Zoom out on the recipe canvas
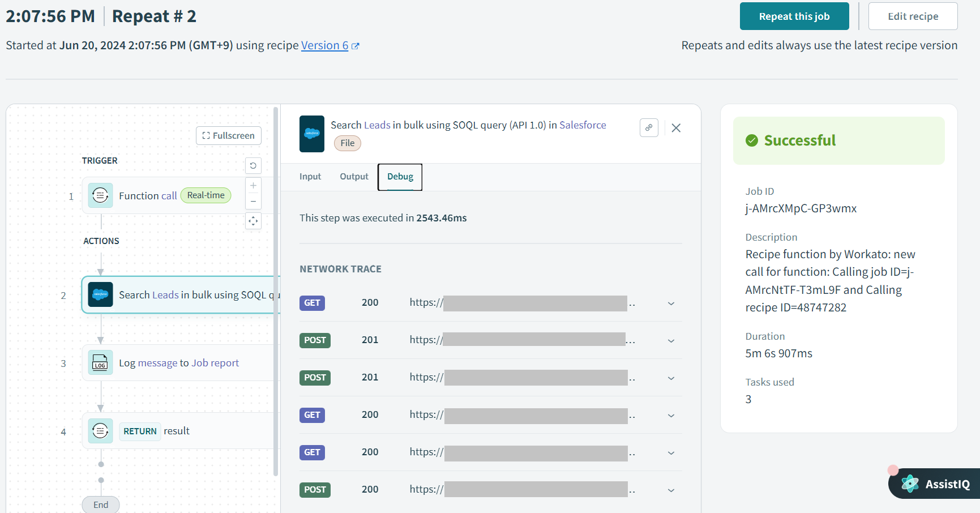 253,201
